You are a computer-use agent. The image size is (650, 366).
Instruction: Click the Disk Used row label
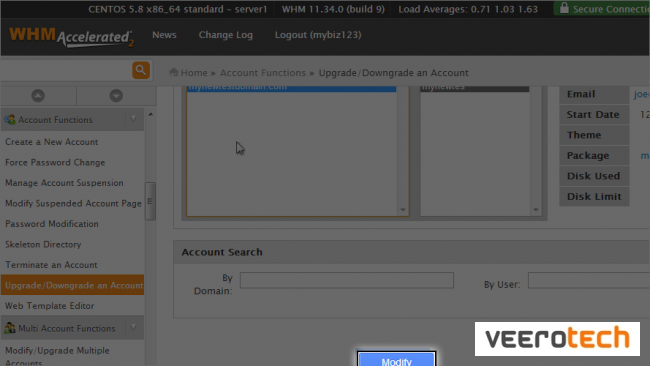click(x=594, y=176)
